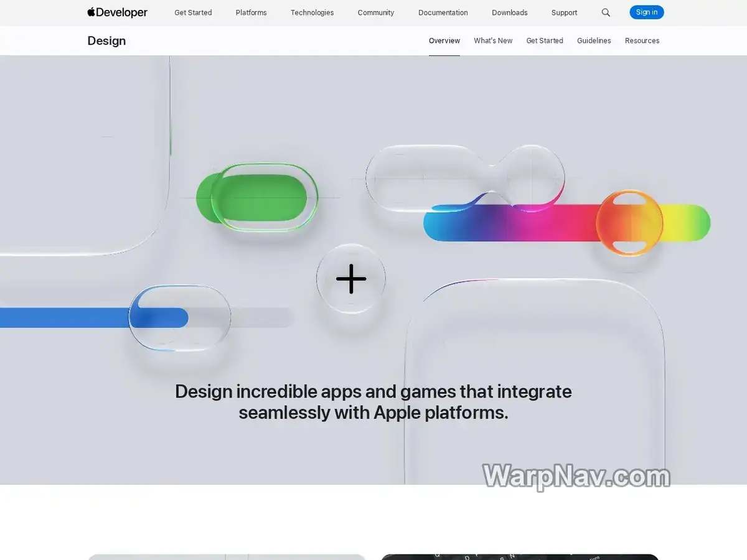Go to Technologies in the top navigation
This screenshot has width=747, height=560.
tap(312, 12)
